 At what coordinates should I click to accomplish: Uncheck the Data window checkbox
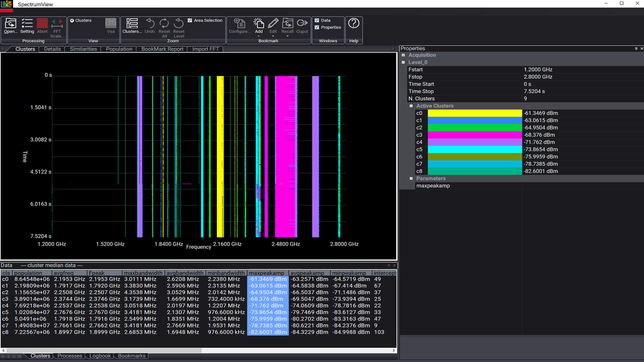coord(316,21)
